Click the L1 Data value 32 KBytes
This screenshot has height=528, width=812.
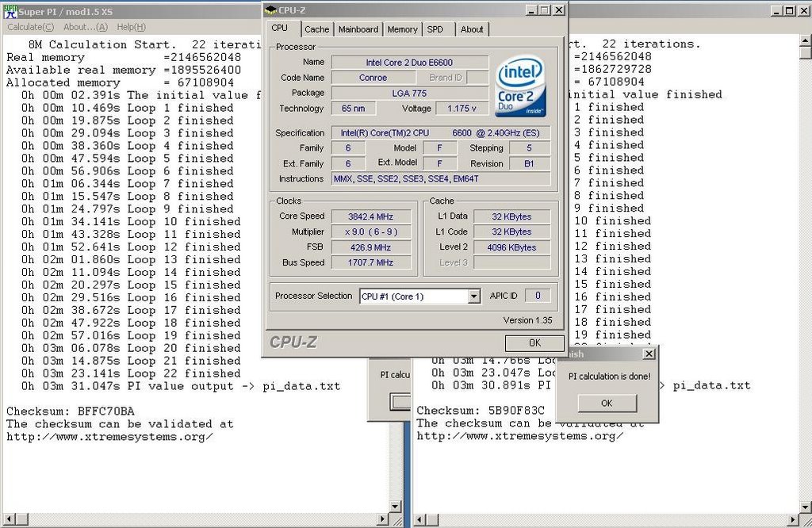coord(511,216)
